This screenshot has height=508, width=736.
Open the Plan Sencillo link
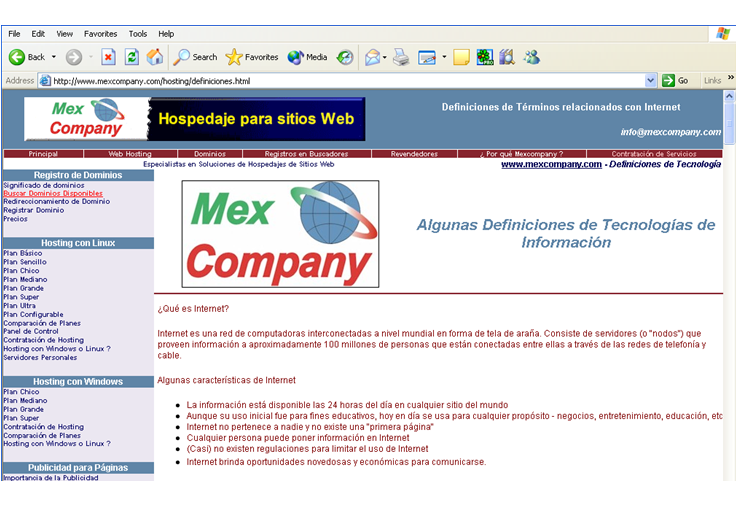[x=25, y=262]
